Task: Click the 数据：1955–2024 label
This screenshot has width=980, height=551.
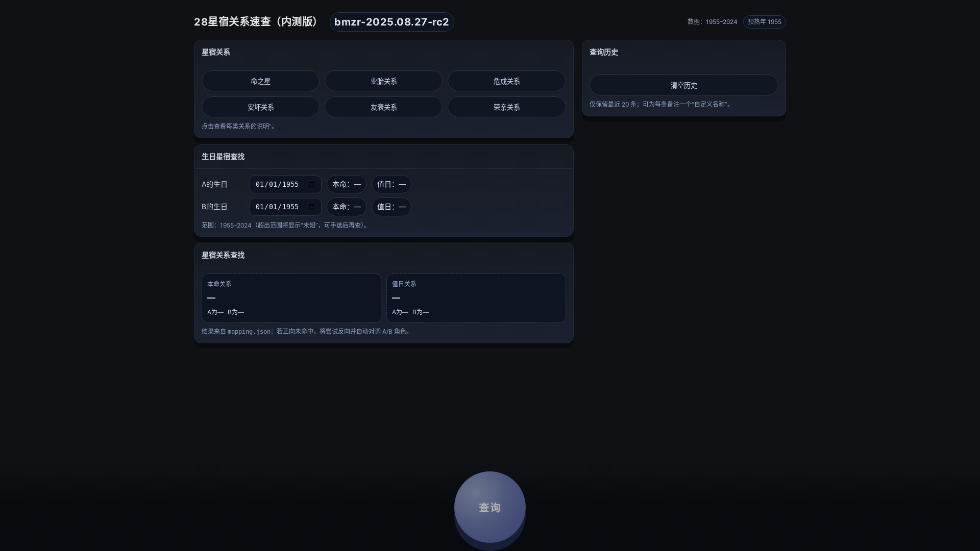Action: pos(712,22)
